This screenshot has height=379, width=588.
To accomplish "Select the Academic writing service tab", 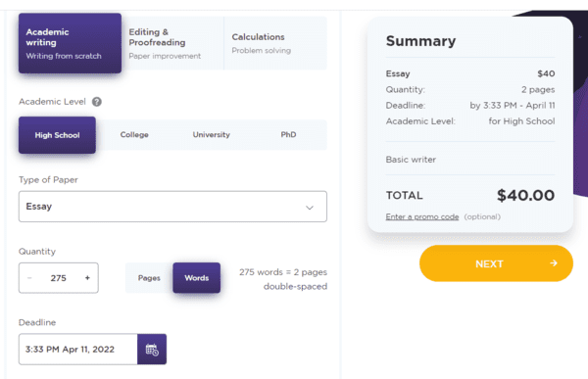I will click(x=71, y=43).
